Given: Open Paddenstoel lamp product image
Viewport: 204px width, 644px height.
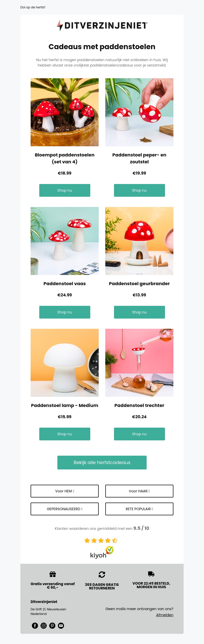Looking at the screenshot, I should coord(65,363).
